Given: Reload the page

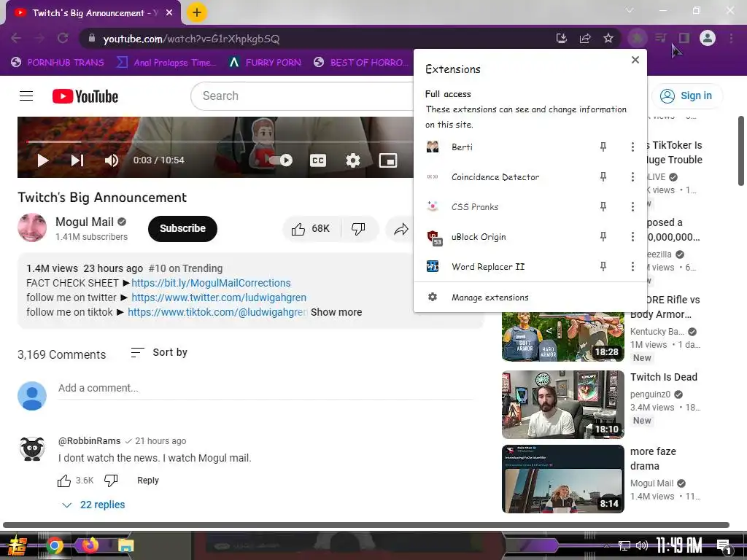Looking at the screenshot, I should coord(63,38).
